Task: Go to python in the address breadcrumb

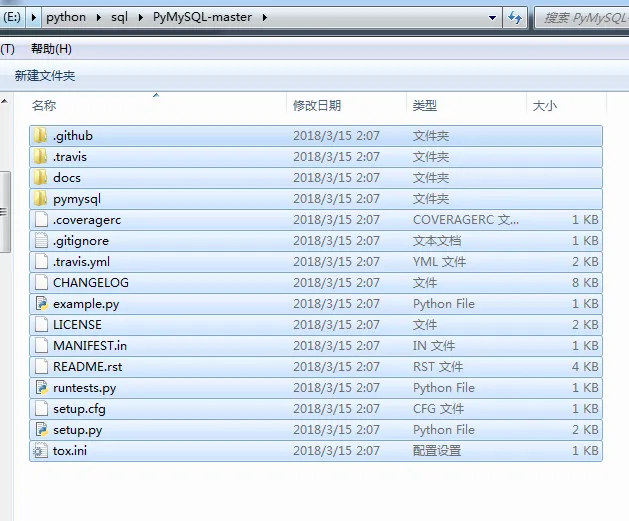Action: [x=66, y=17]
